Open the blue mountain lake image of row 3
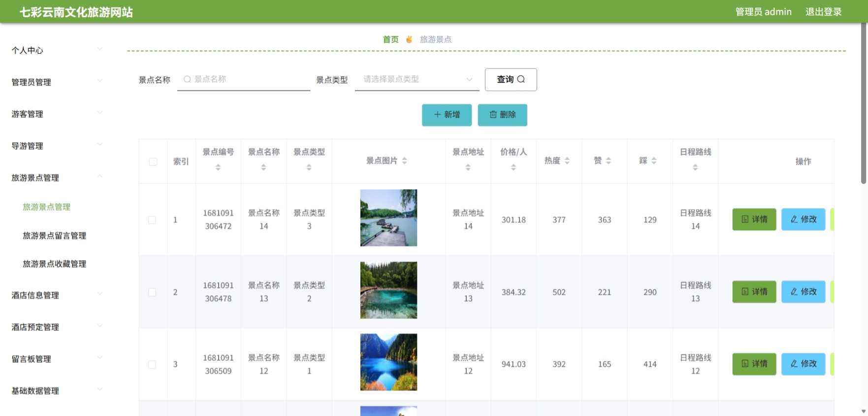Screen dimensions: 868x416 coord(389,362)
